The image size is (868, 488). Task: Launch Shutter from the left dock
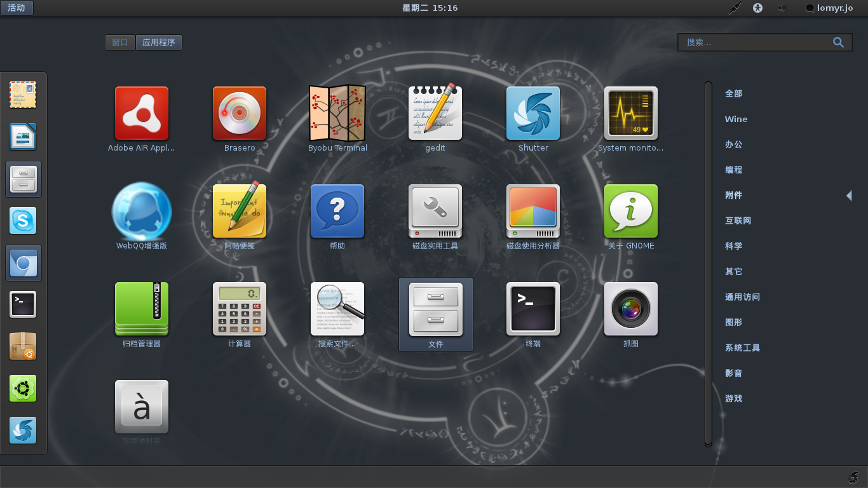click(x=23, y=430)
